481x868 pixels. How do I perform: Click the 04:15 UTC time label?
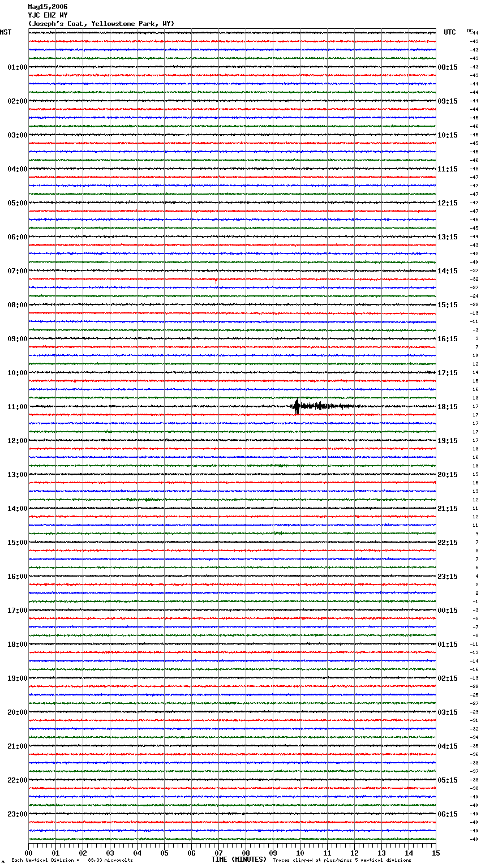coord(448,746)
